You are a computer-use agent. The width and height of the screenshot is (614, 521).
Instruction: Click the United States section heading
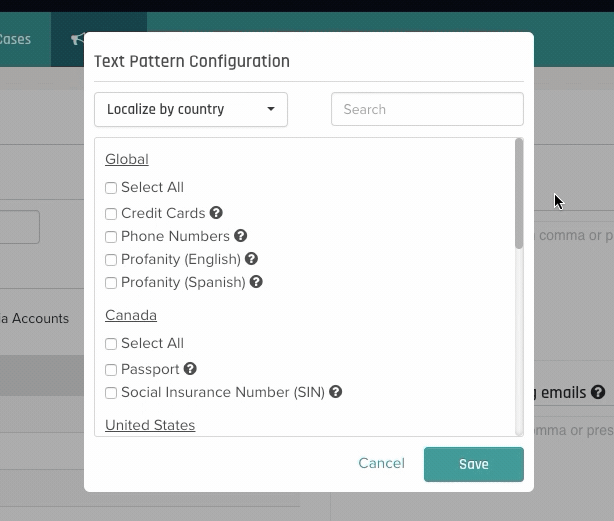click(x=150, y=425)
